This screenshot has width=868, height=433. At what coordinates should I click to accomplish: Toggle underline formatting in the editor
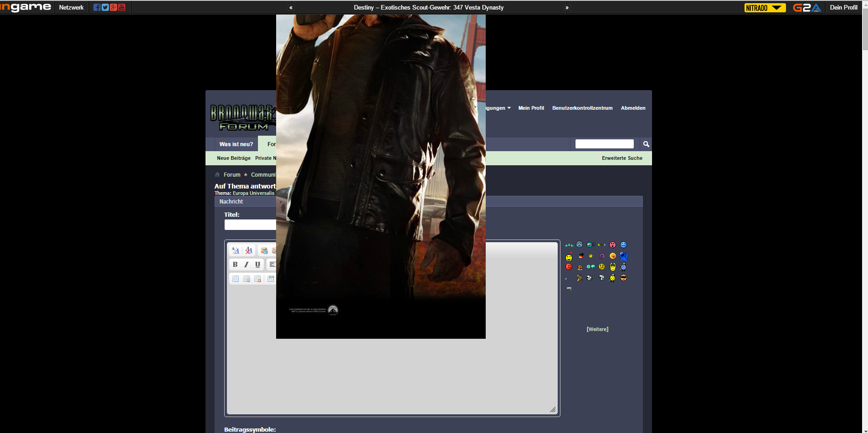pyautogui.click(x=257, y=265)
